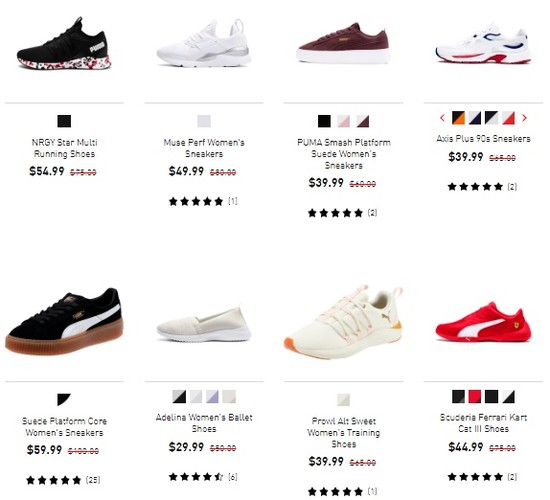Show next Axis Plus color swatches

point(524,118)
